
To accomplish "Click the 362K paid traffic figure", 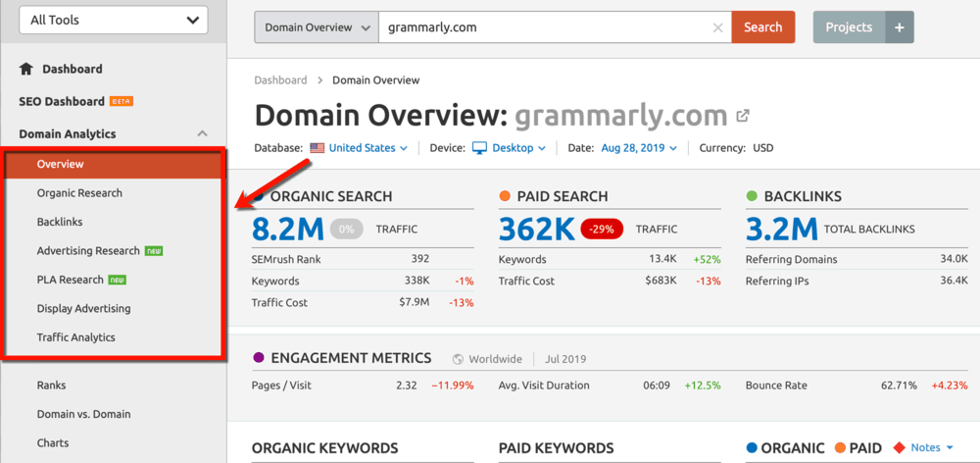I will [x=536, y=230].
